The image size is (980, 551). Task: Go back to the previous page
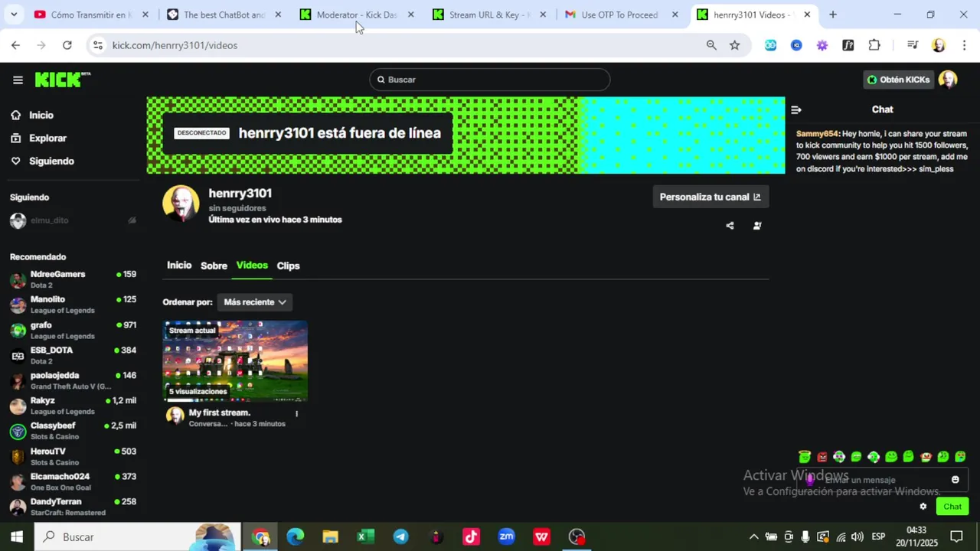point(15,45)
